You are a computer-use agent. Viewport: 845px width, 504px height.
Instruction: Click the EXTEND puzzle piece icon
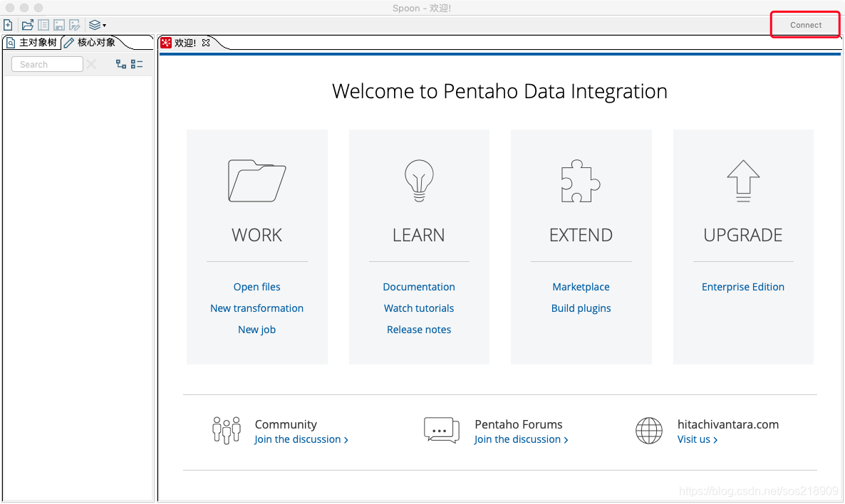coord(581,181)
